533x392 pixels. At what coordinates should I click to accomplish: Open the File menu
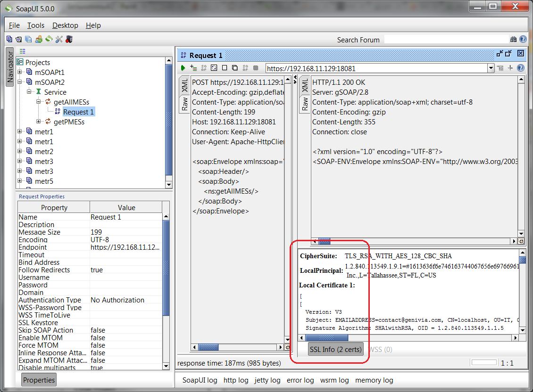click(x=14, y=25)
